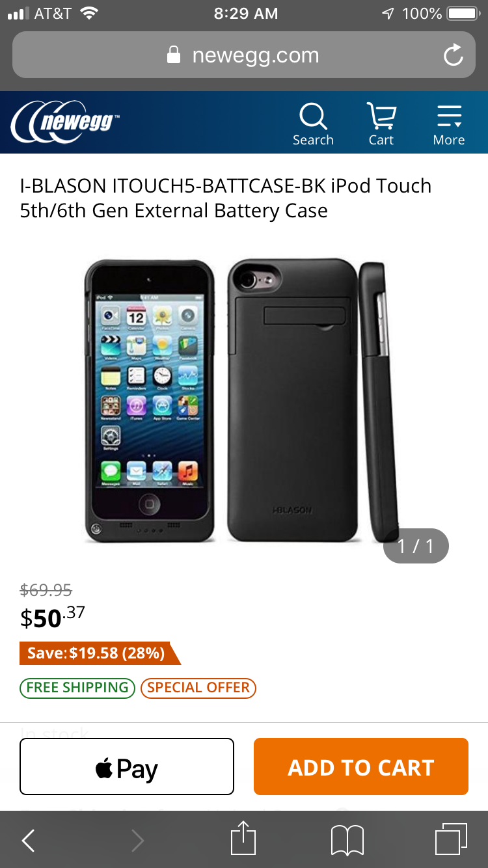Open the shopping Cart icon

pos(381,124)
